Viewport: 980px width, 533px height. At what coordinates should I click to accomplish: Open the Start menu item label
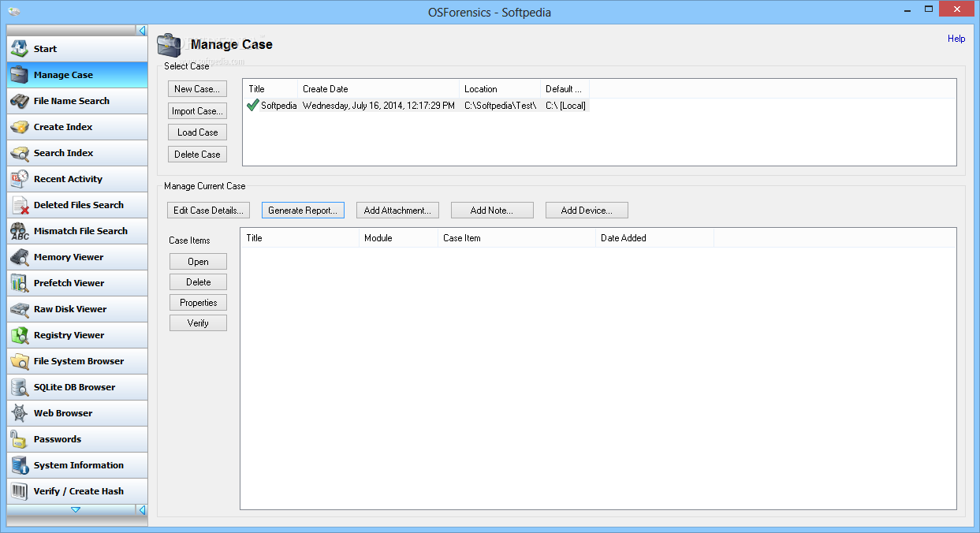45,49
